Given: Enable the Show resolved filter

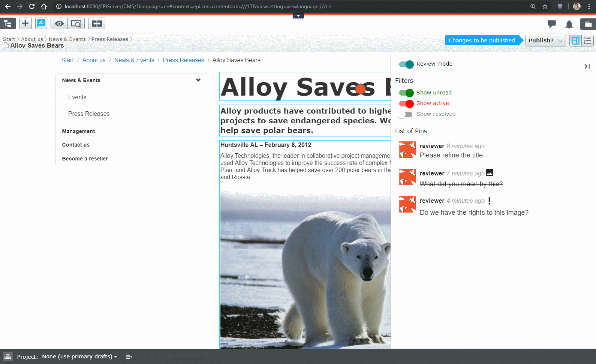Looking at the screenshot, I should point(405,114).
